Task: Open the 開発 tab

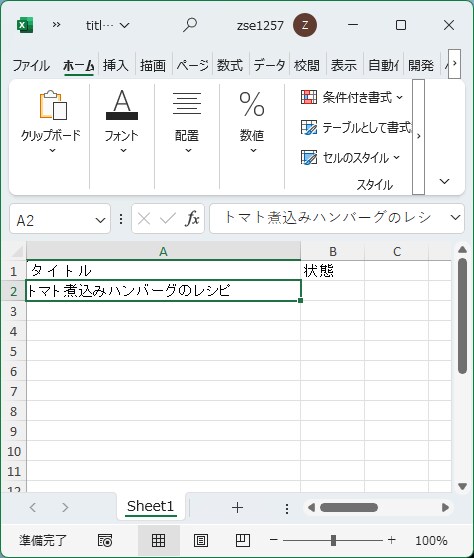Action: (x=421, y=65)
